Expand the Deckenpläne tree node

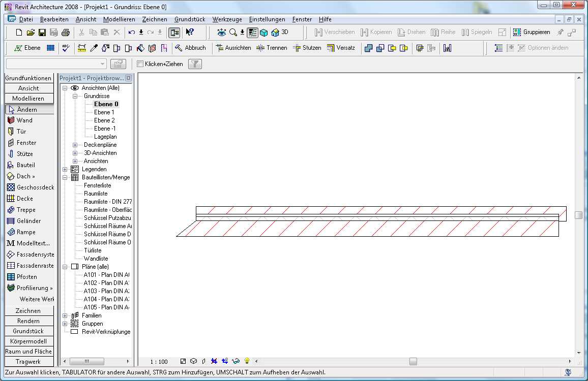pyautogui.click(x=75, y=145)
